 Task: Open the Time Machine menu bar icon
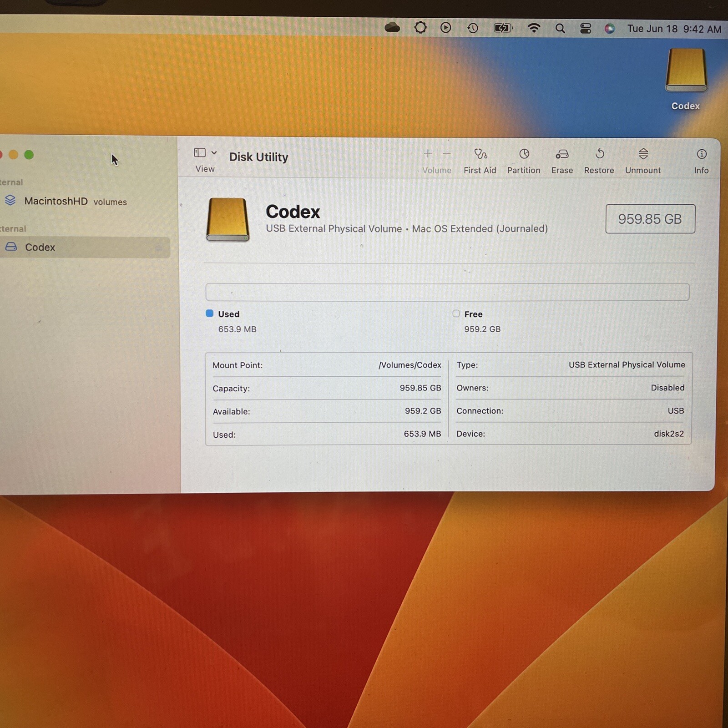pos(473,28)
